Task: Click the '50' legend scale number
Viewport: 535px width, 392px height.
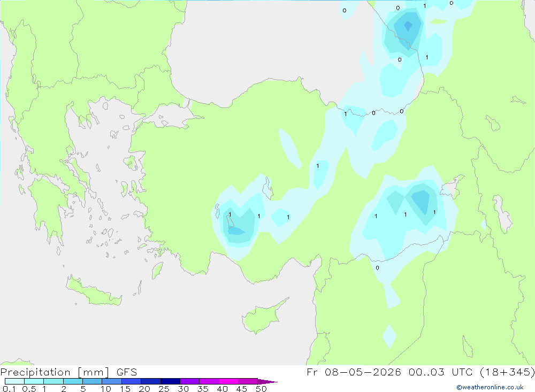Action: click(x=261, y=389)
